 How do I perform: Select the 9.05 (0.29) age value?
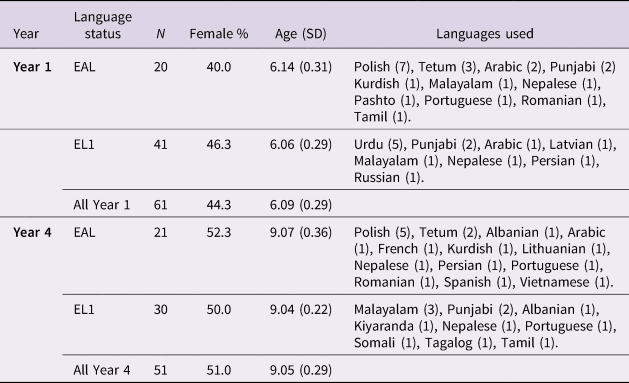[300, 370]
